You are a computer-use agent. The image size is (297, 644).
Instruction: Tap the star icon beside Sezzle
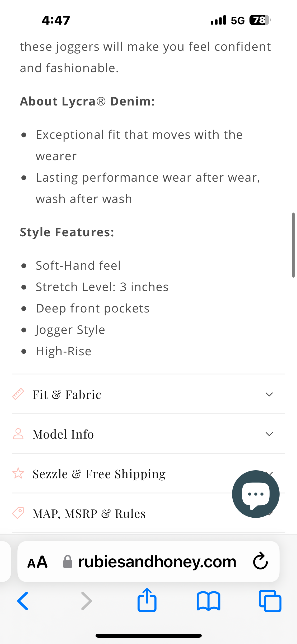[x=18, y=473]
